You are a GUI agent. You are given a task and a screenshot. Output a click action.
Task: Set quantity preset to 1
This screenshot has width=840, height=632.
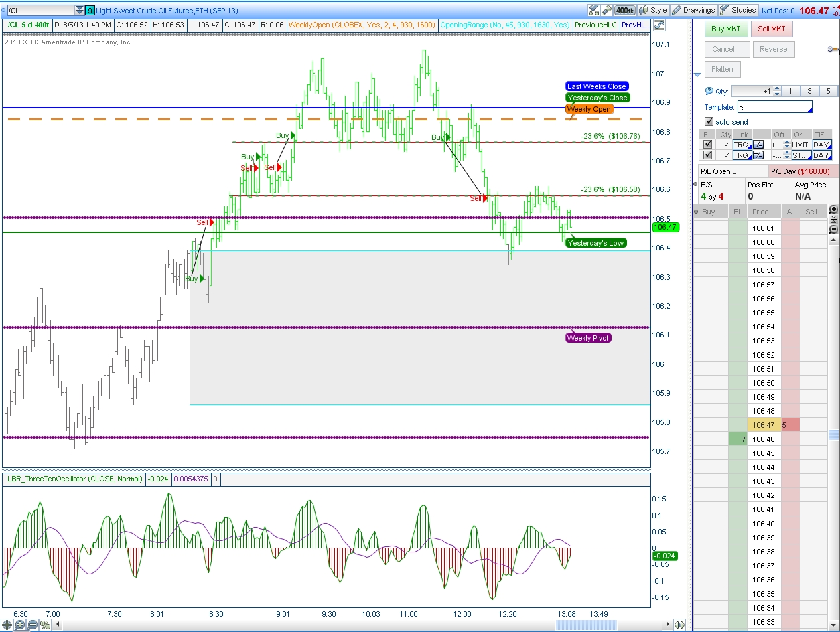coord(790,92)
